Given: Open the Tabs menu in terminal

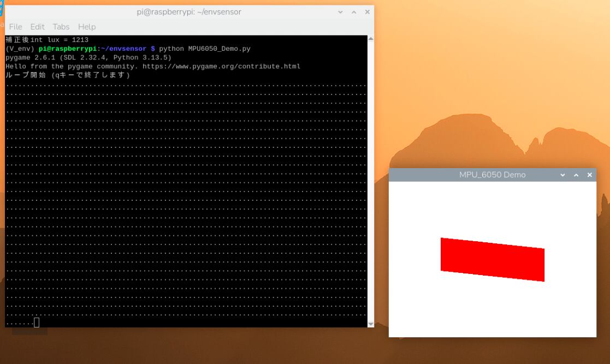Looking at the screenshot, I should tap(61, 27).
